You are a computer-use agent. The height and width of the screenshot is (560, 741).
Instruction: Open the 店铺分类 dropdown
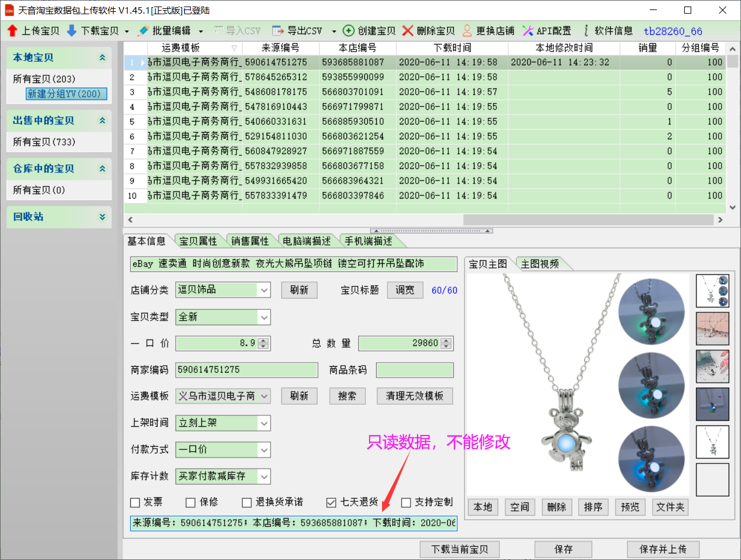point(264,290)
